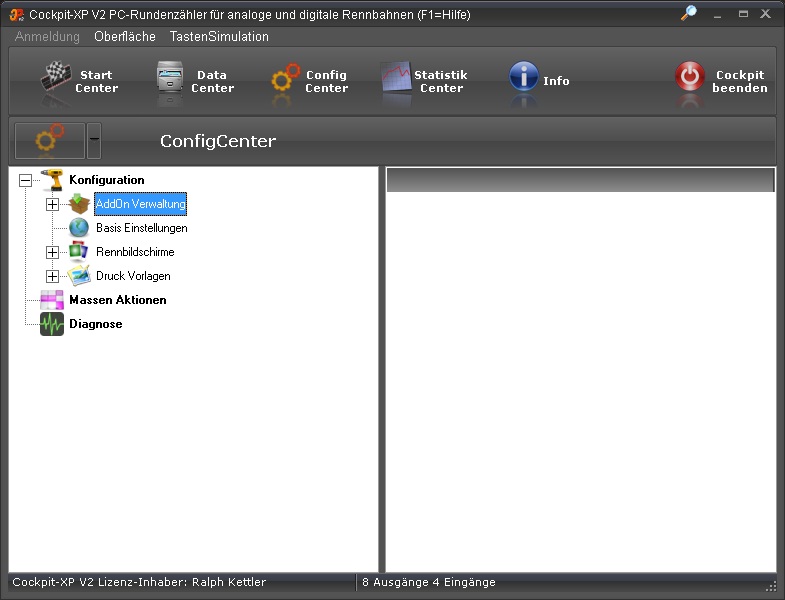Click the Info label in toolbar
Viewport: 785px width, 600px height.
click(556, 81)
